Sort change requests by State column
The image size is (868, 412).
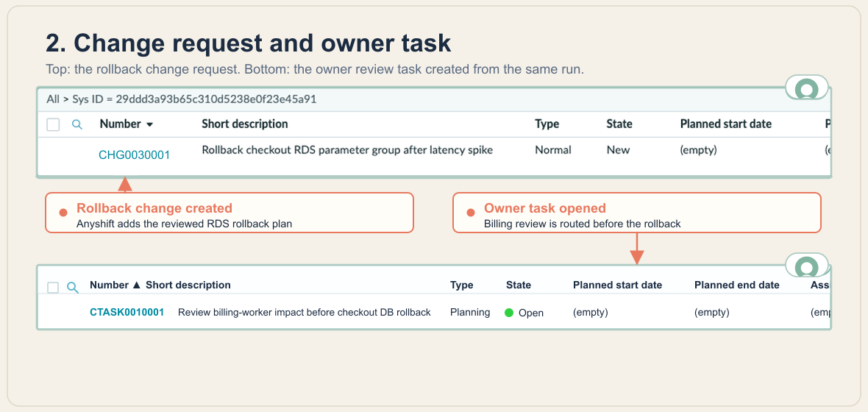point(619,124)
